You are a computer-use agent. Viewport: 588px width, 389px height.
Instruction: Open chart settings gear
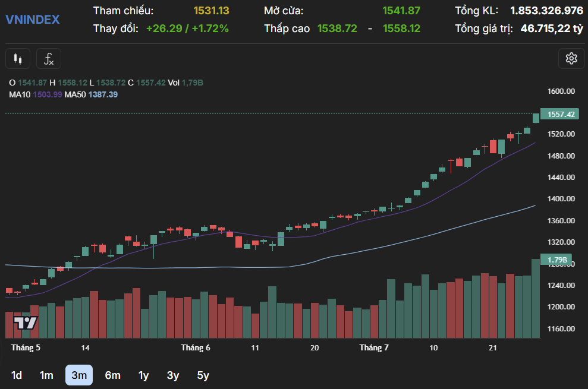pyautogui.click(x=571, y=58)
